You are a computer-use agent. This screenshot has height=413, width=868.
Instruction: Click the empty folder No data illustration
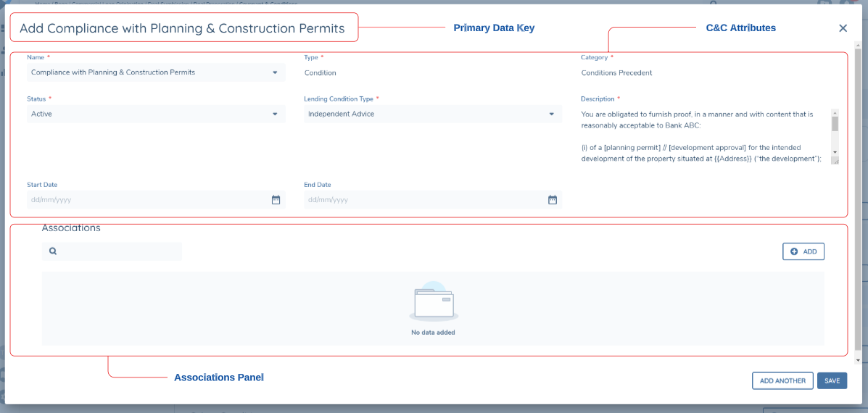pos(433,302)
